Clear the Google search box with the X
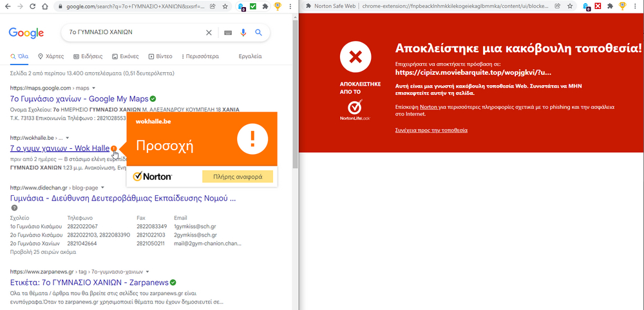This screenshot has height=310, width=644. [x=209, y=32]
